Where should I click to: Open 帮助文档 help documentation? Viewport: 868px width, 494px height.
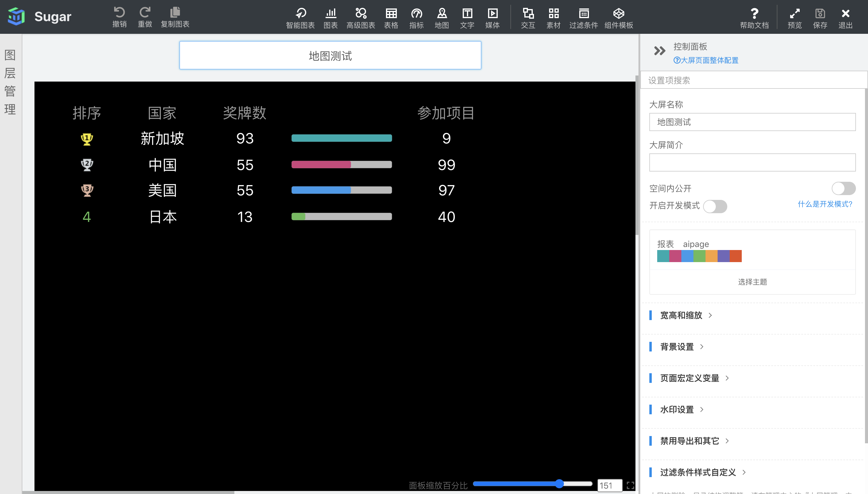point(754,18)
